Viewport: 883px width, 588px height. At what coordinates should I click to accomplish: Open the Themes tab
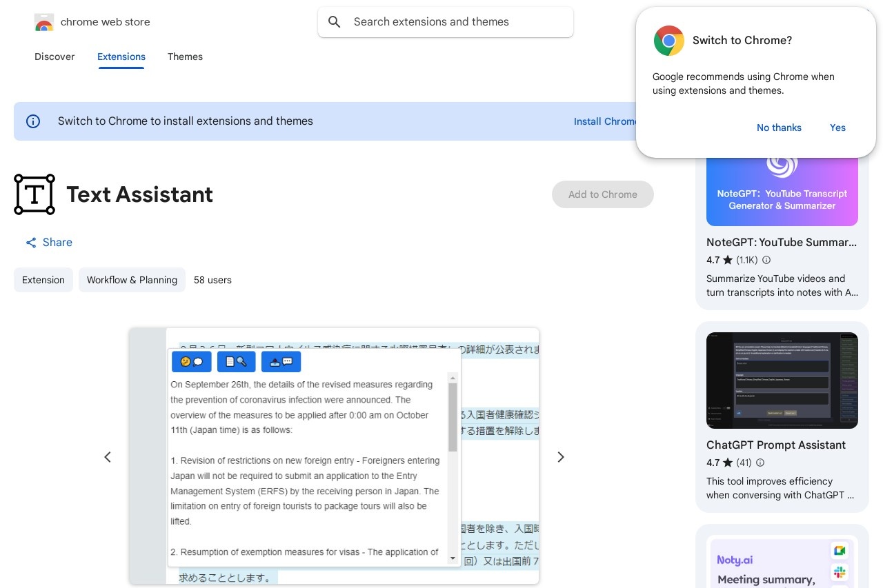tap(185, 57)
